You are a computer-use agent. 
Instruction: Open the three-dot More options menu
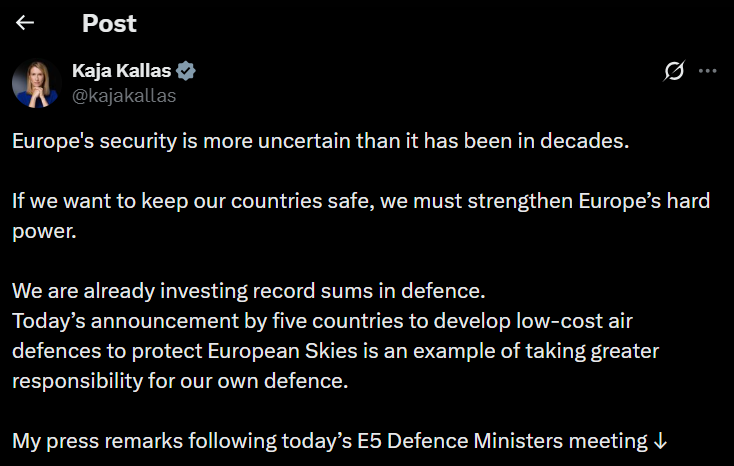pyautogui.click(x=708, y=71)
